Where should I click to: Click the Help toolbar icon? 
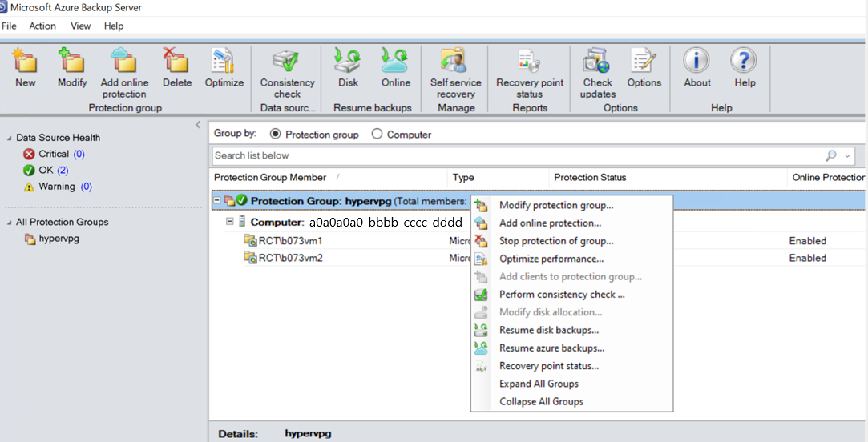[744, 60]
